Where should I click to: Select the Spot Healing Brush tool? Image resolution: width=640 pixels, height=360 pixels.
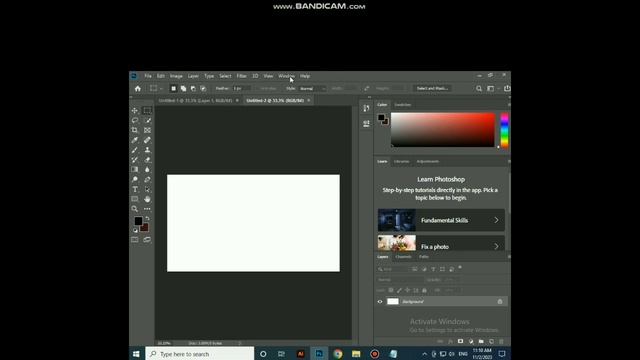pyautogui.click(x=147, y=140)
